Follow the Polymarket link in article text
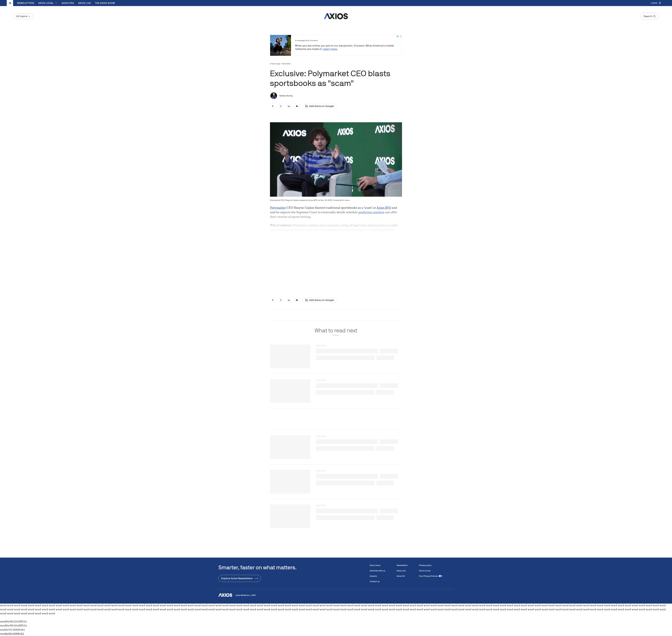 (278, 208)
